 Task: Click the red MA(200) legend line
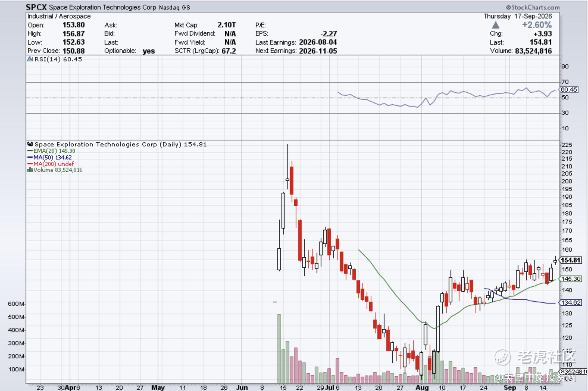(x=30, y=164)
